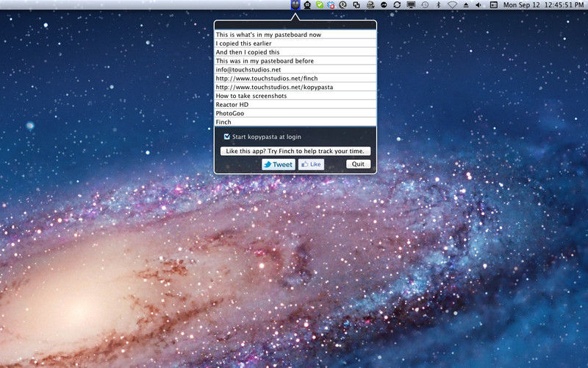Select "And then I copied this" clip
This screenshot has height=368, width=588.
pos(295,52)
